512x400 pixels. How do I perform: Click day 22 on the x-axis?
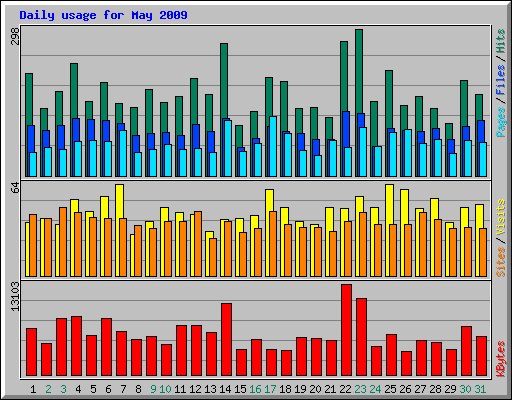[x=345, y=389]
